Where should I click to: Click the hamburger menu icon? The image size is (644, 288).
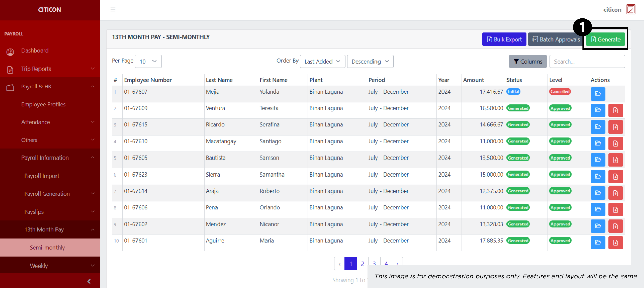click(x=113, y=9)
